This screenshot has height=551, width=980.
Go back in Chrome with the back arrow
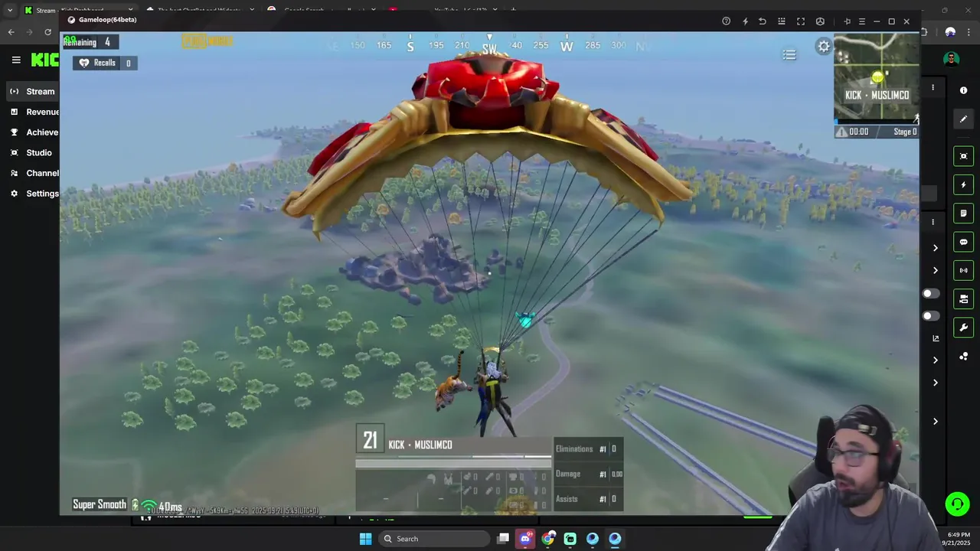[11, 32]
